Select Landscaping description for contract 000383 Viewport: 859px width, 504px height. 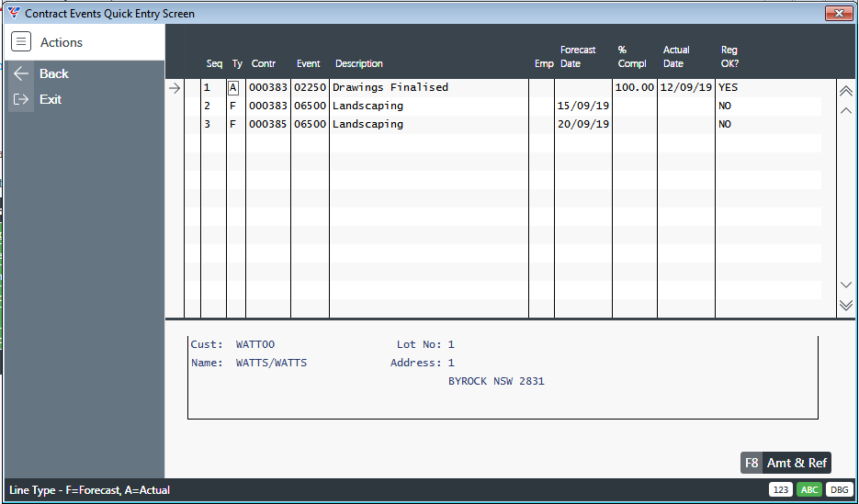pyautogui.click(x=367, y=106)
